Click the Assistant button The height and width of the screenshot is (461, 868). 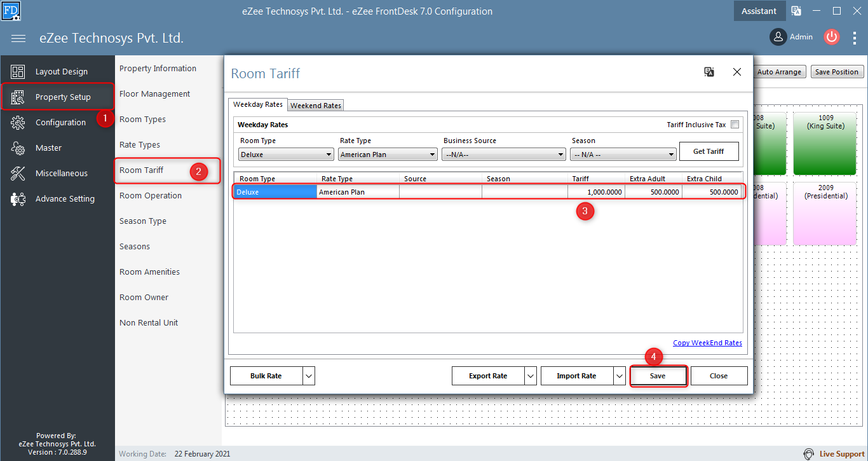coord(759,11)
